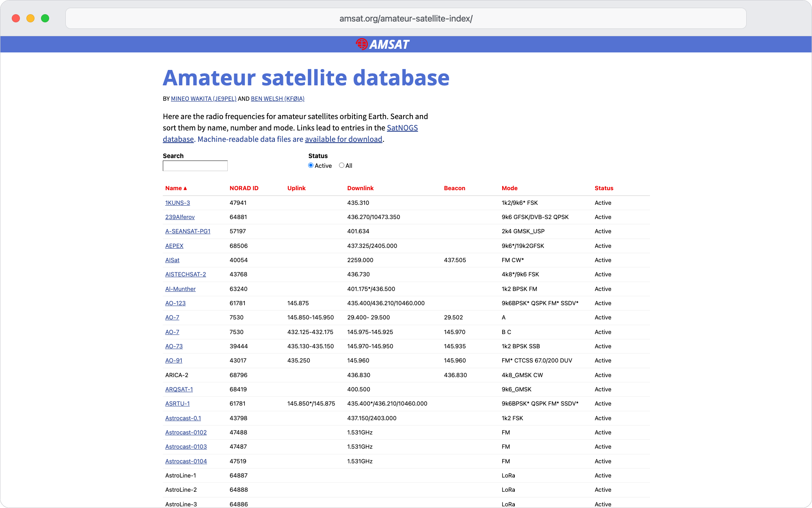Image resolution: width=812 pixels, height=508 pixels.
Task: Click beacon frequency 437.505
Action: pyautogui.click(x=455, y=260)
